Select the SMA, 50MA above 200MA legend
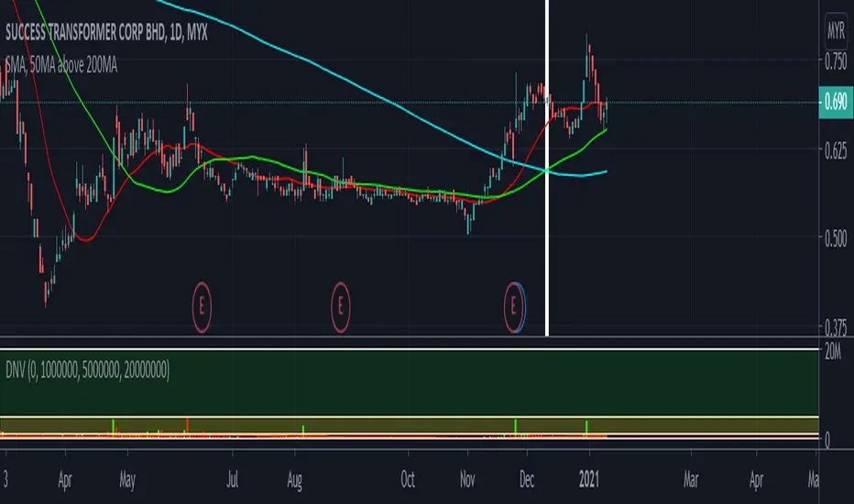The height and width of the screenshot is (504, 854). [x=61, y=65]
